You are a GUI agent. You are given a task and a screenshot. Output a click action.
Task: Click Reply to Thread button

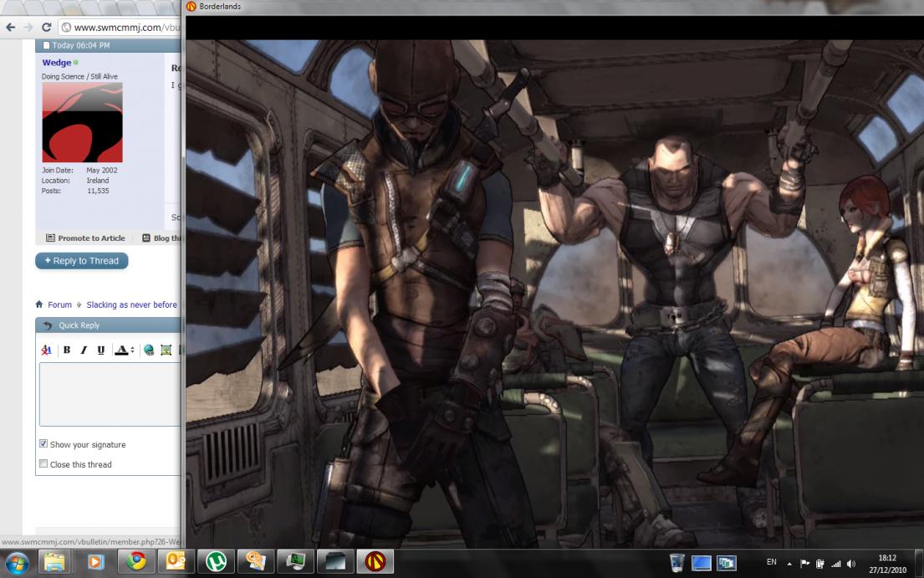tap(82, 261)
